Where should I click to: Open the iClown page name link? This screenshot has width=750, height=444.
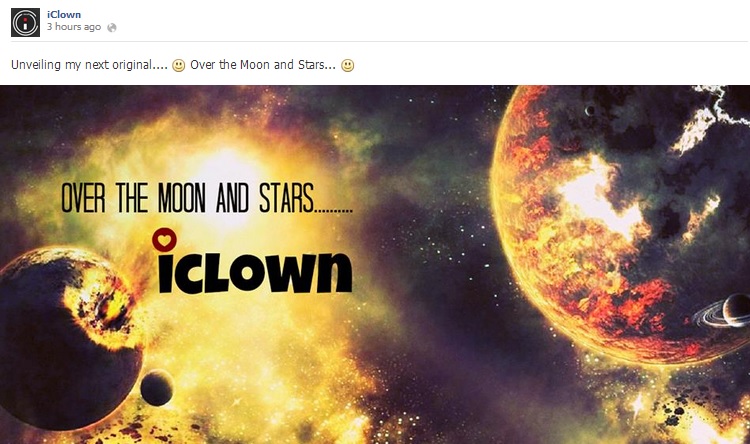(64, 14)
